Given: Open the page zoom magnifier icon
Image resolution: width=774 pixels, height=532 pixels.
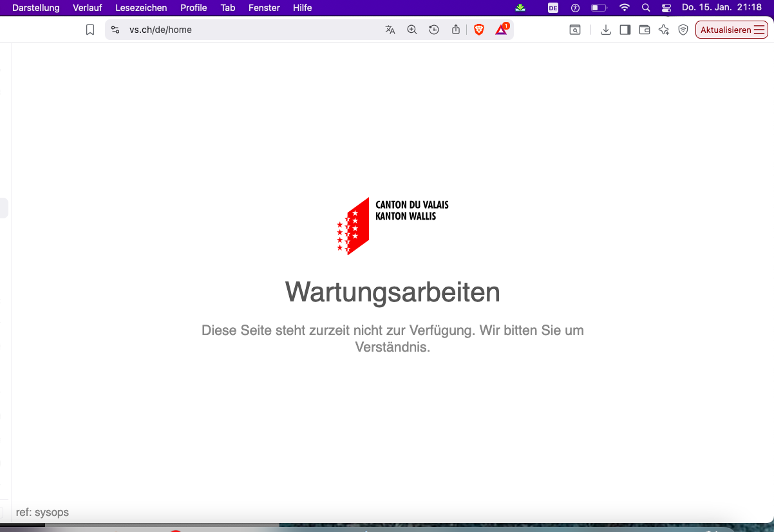Looking at the screenshot, I should coord(411,30).
